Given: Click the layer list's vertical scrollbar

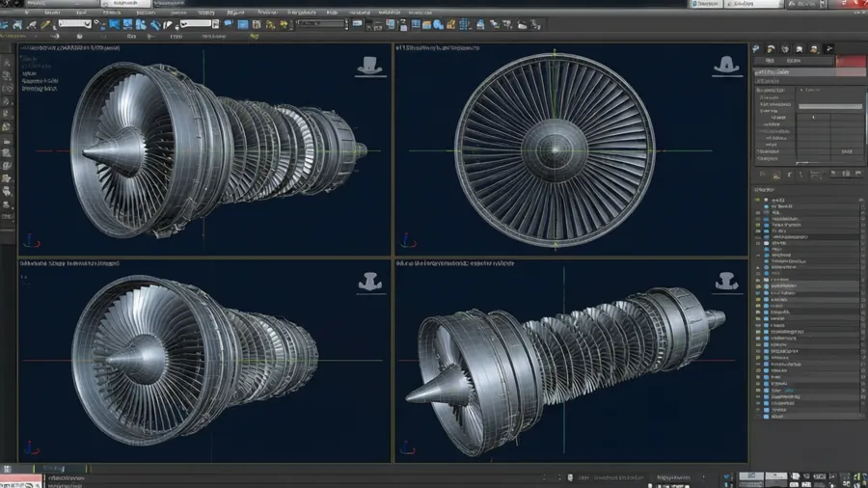Looking at the screenshot, I should [862, 307].
